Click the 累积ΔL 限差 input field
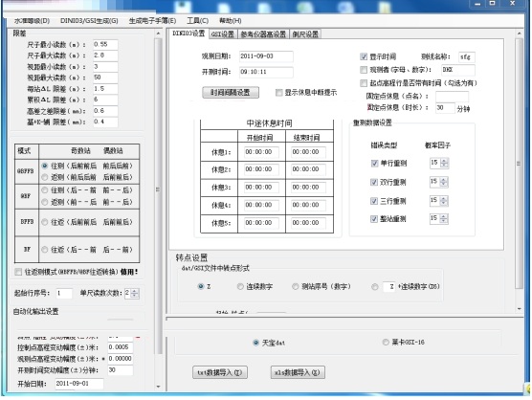This screenshot has width=532, height=400. coord(105,100)
